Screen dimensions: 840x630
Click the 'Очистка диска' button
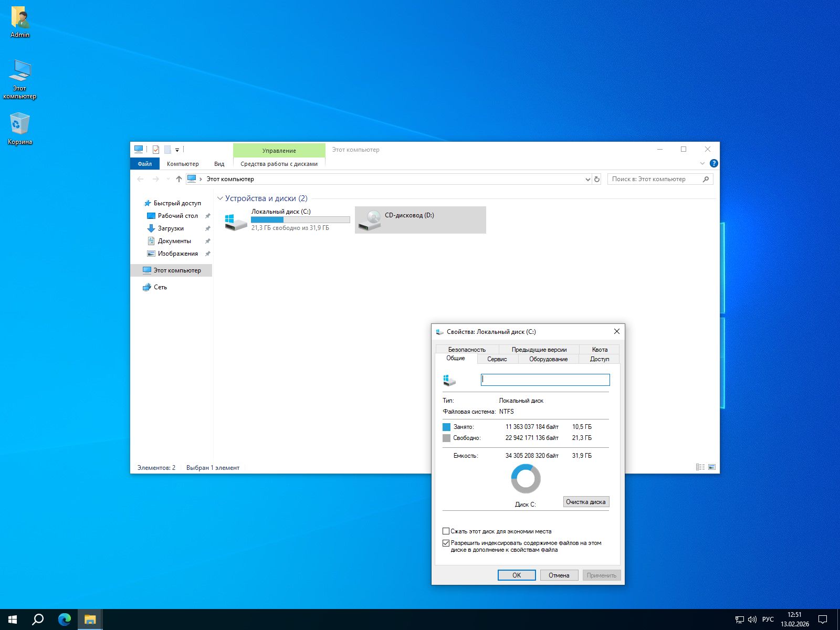coord(585,502)
